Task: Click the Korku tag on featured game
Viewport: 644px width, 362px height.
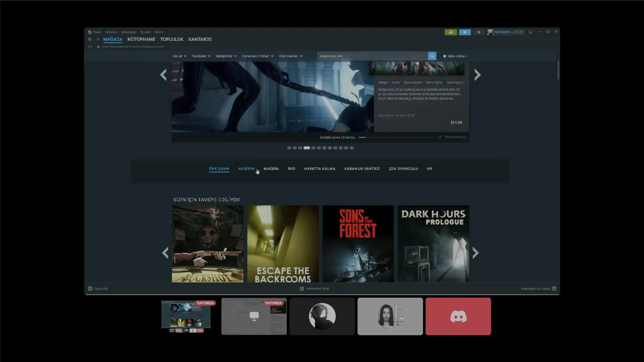Action: click(396, 82)
